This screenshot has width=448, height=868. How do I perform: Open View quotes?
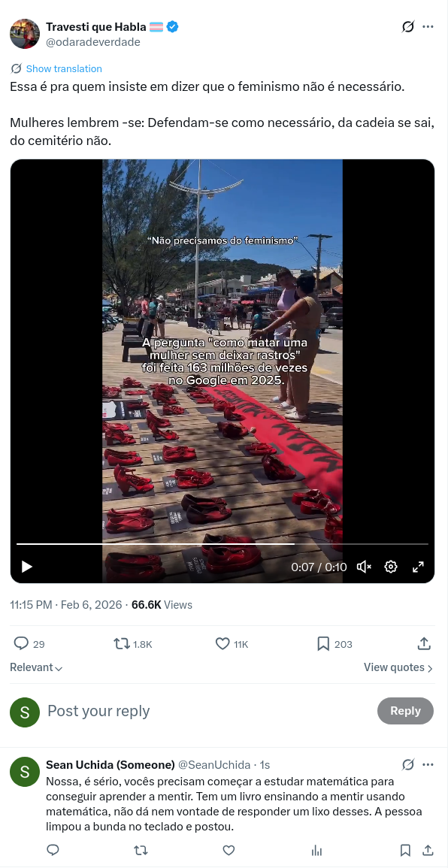click(x=398, y=667)
